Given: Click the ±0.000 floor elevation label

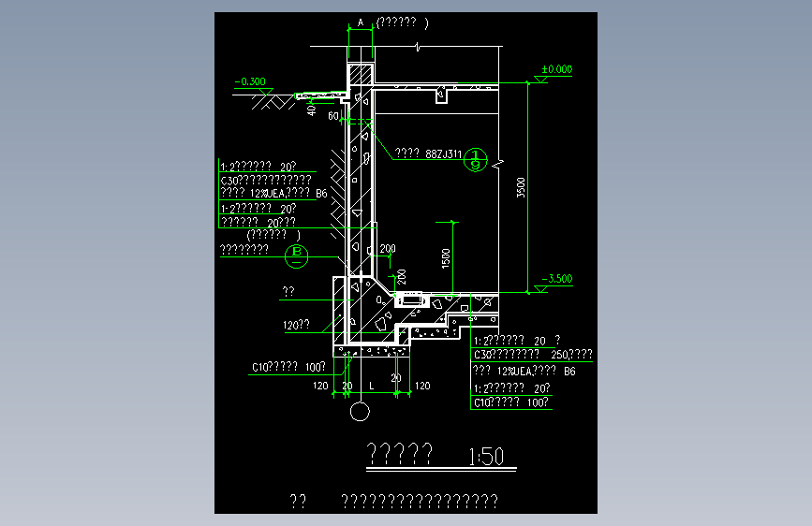Looking at the screenshot, I should 556,69.
